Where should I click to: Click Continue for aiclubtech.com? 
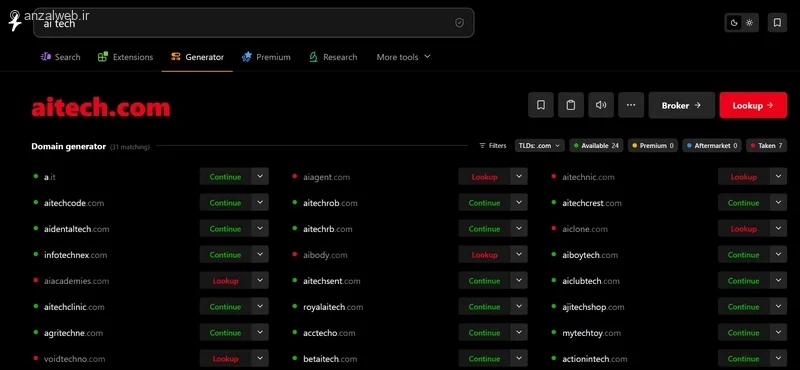pyautogui.click(x=743, y=281)
